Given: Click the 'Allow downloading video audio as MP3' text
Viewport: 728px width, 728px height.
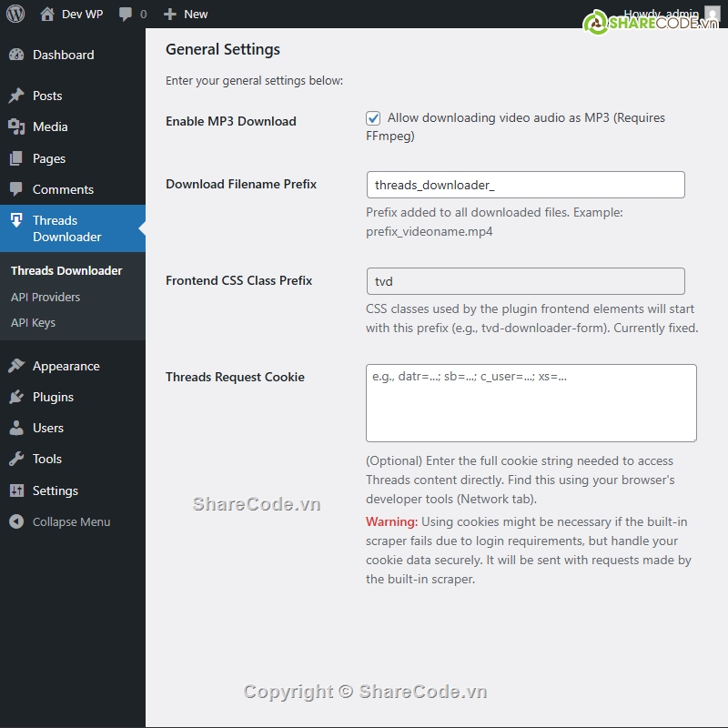Looking at the screenshot, I should point(498,118).
